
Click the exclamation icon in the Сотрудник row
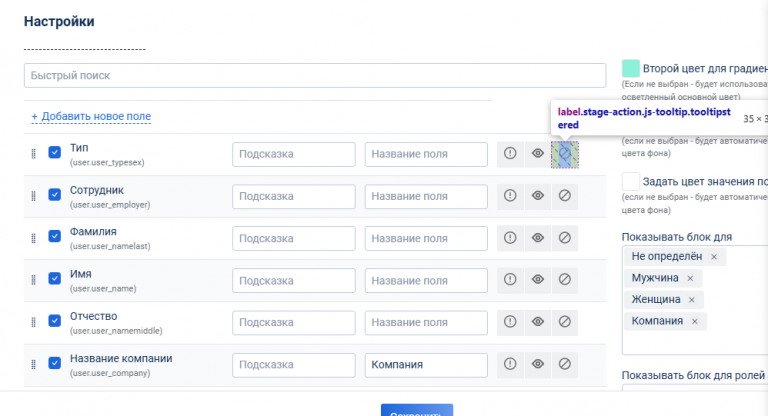coord(510,196)
